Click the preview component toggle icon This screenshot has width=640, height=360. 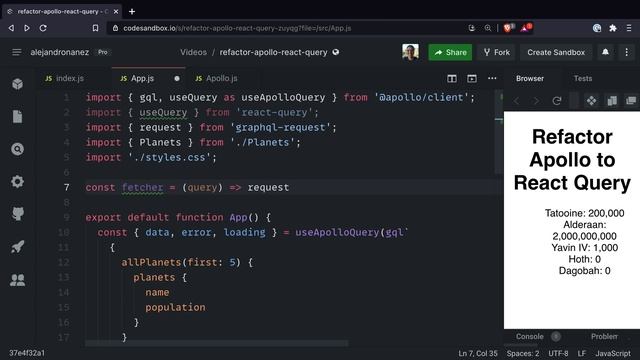591,100
